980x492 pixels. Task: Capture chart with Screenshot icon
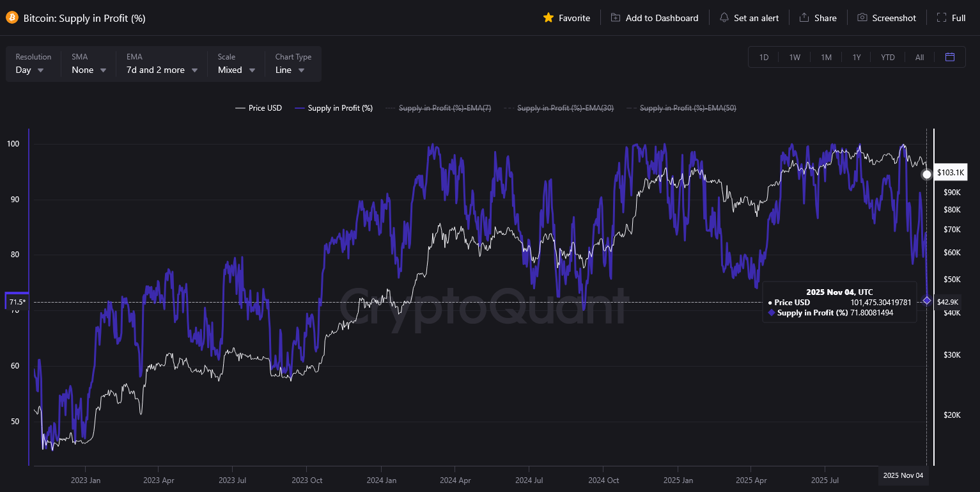click(862, 17)
